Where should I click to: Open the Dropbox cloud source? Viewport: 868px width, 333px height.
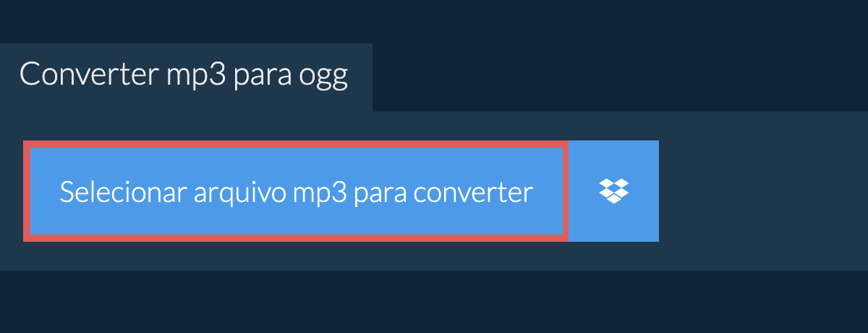613,191
